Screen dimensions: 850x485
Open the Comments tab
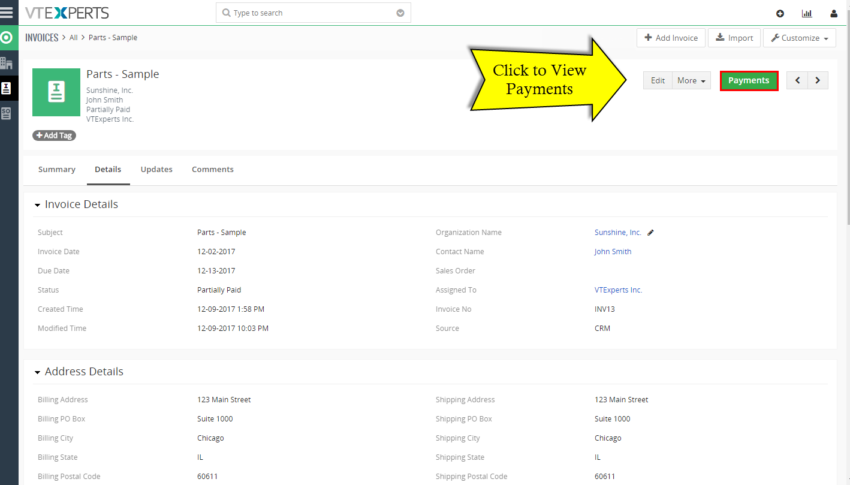tap(212, 169)
